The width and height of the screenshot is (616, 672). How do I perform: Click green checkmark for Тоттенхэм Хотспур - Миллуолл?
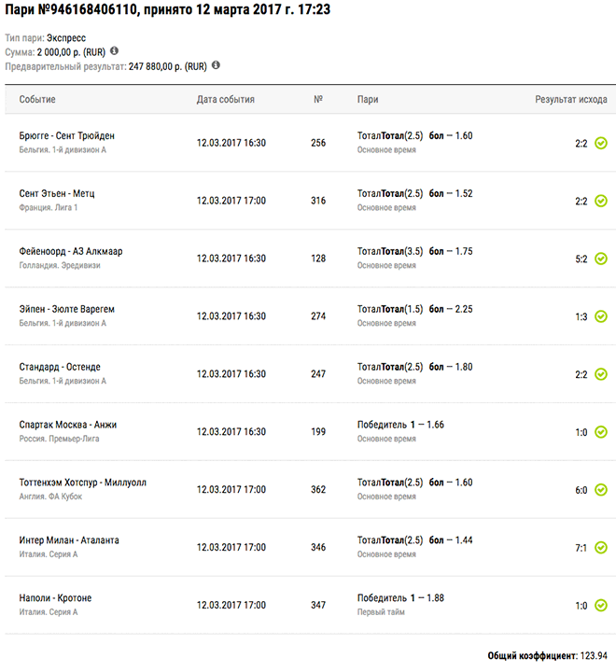[x=601, y=490]
